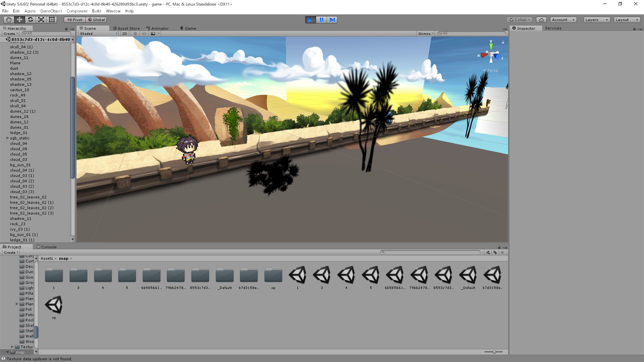
Task: Mute scene audio with the speaker toggle
Action: pyautogui.click(x=144, y=34)
